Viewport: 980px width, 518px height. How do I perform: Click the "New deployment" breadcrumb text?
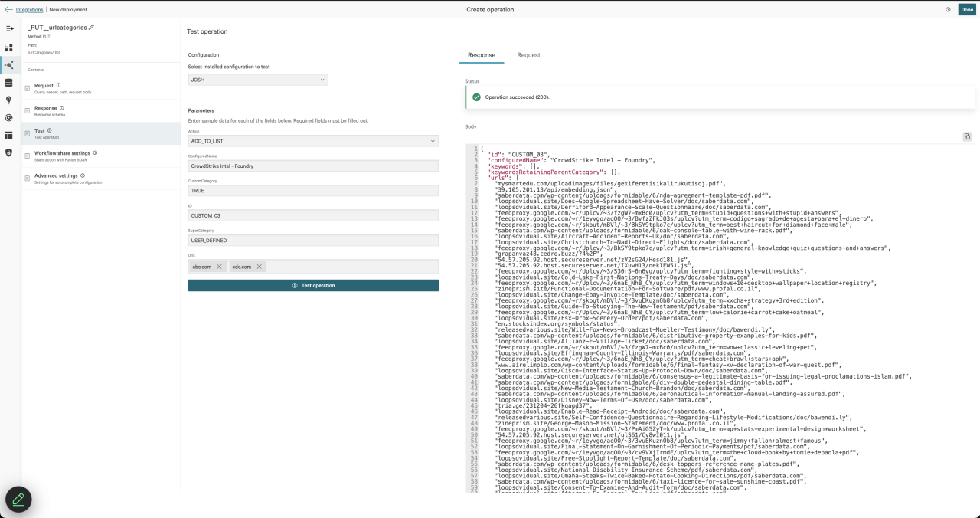point(68,10)
